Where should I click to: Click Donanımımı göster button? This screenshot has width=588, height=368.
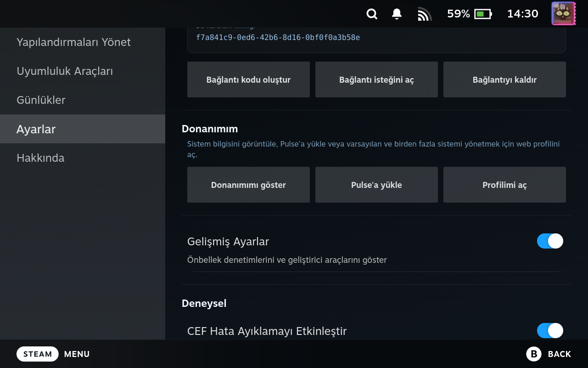click(248, 185)
